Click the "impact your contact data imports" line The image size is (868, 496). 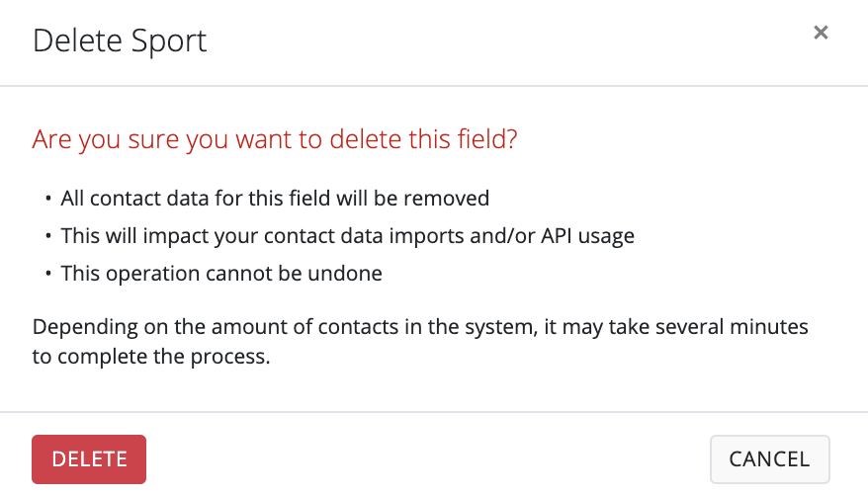(297, 236)
